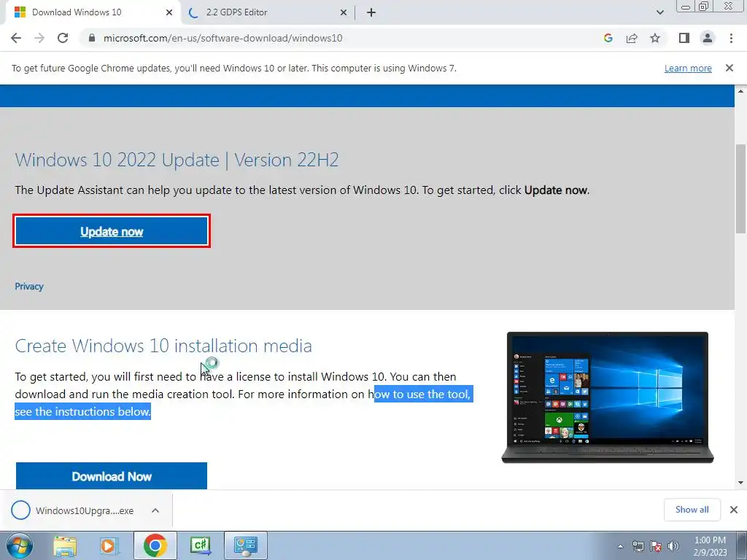Open a new tab
Screen dimensions: 747x560
point(371,12)
